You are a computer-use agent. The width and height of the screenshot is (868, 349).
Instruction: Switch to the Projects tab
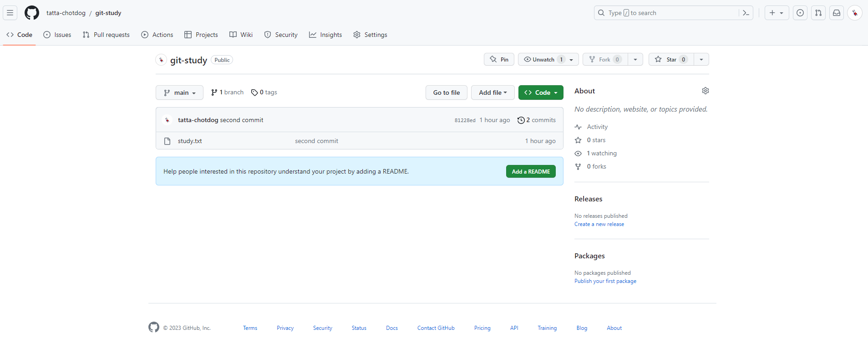coord(201,35)
